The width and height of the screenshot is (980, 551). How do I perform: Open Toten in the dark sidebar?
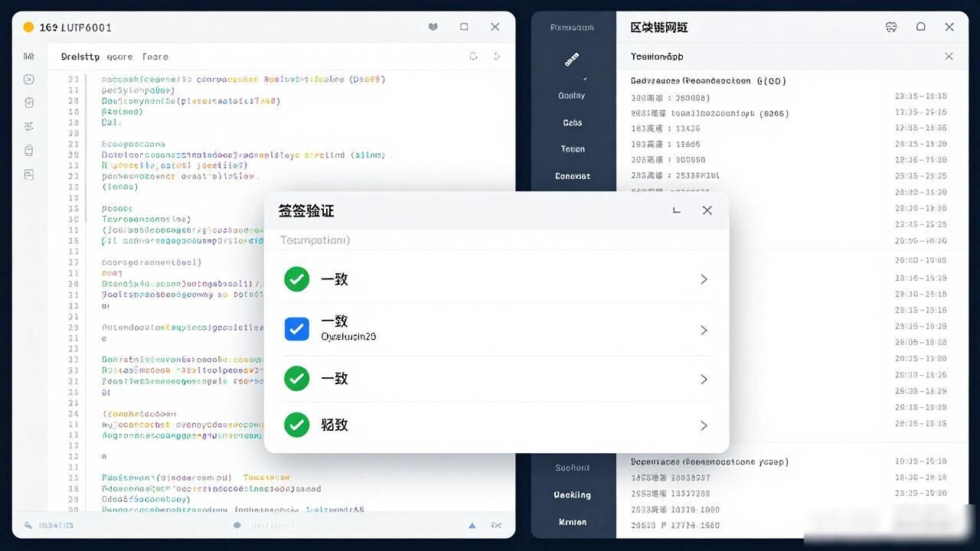tap(572, 149)
